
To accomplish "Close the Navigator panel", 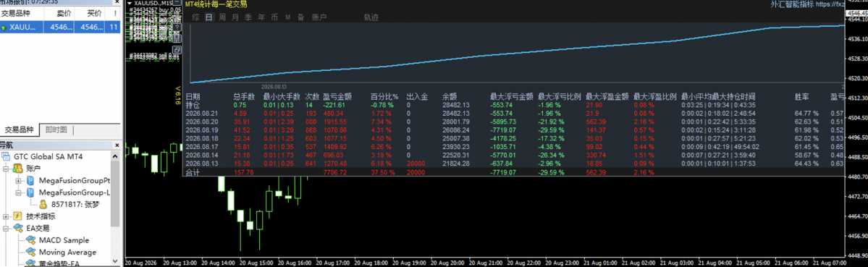I will pyautogui.click(x=117, y=145).
